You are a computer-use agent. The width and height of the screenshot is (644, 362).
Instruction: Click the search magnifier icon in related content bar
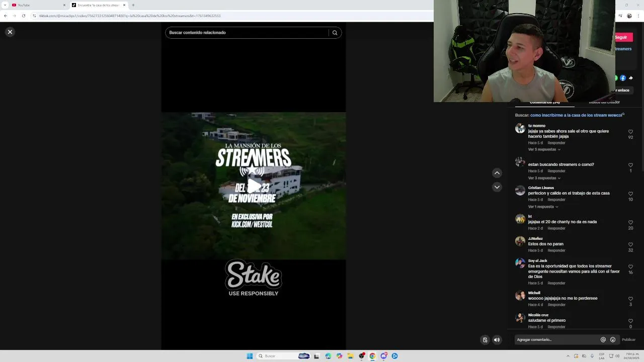pyautogui.click(x=335, y=33)
